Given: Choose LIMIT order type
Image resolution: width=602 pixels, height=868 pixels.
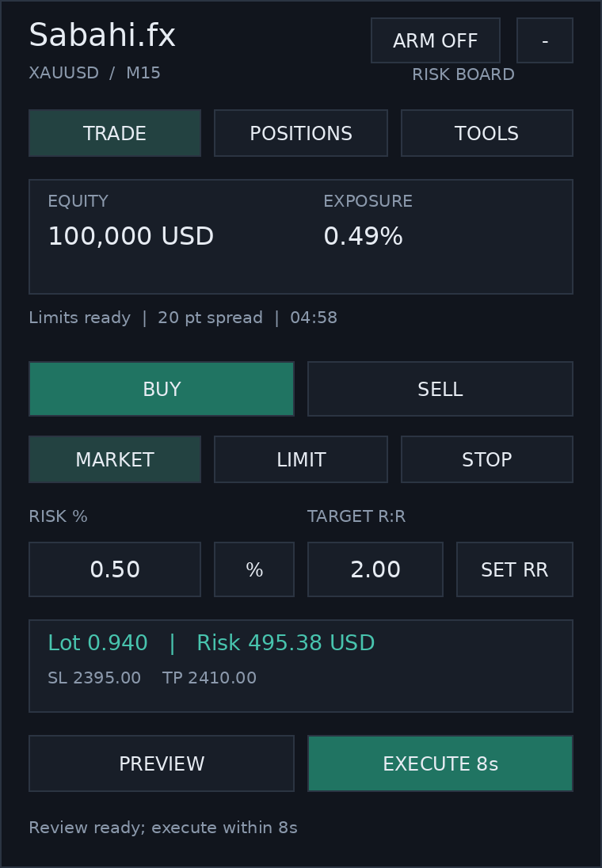Looking at the screenshot, I should pos(301,459).
